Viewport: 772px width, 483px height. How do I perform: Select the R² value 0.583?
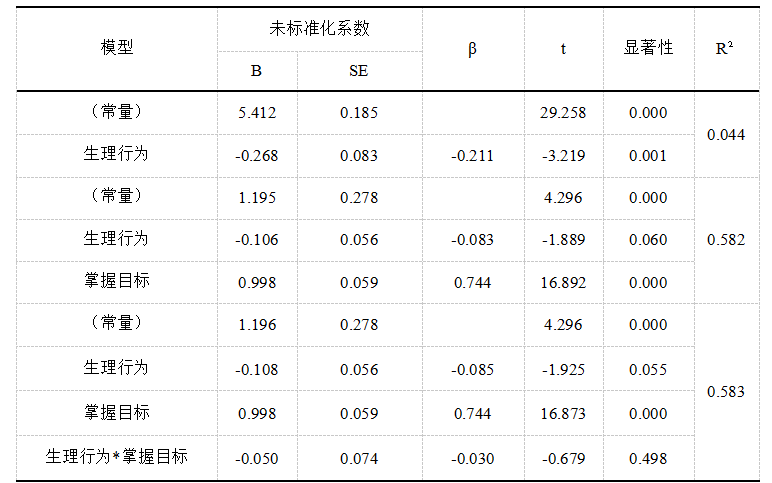[726, 392]
